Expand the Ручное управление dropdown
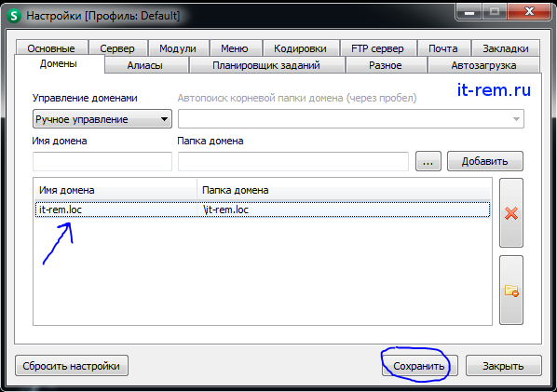 tap(102, 119)
